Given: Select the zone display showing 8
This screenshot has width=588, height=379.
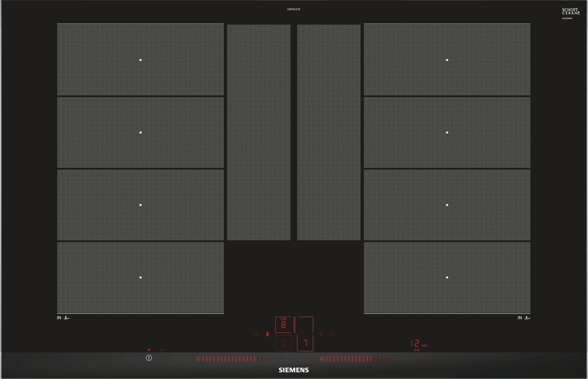Looking at the screenshot, I should (x=283, y=325).
